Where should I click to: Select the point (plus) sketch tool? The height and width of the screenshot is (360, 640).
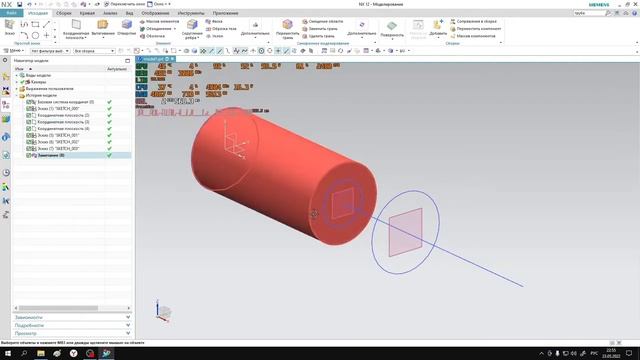[x=47, y=36]
